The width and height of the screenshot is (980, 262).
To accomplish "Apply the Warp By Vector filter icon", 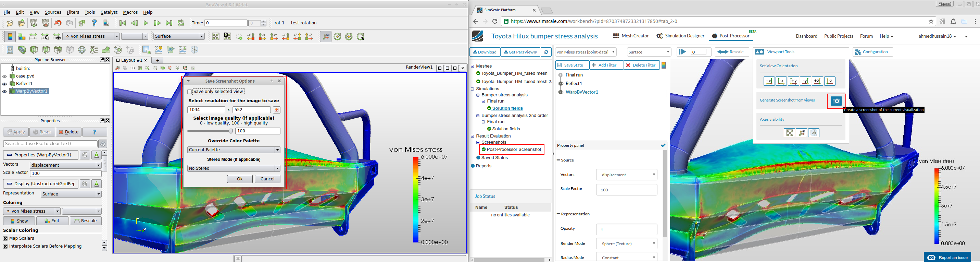I will click(106, 50).
